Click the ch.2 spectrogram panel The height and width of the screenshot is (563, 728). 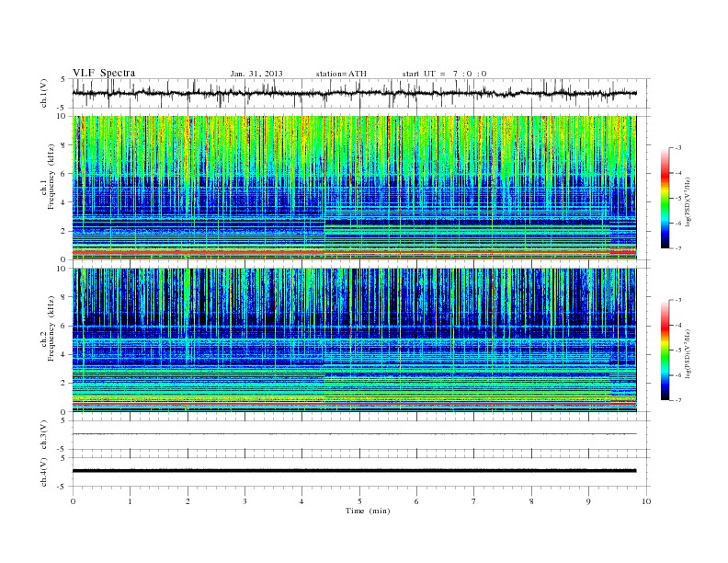click(354, 340)
